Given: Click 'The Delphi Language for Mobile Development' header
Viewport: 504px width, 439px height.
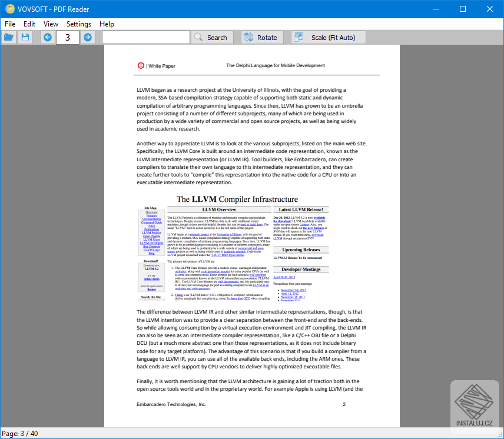Looking at the screenshot, I should 276,65.
